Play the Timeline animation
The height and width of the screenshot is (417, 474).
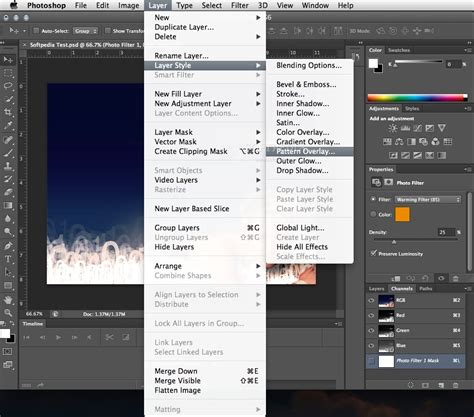point(58,337)
